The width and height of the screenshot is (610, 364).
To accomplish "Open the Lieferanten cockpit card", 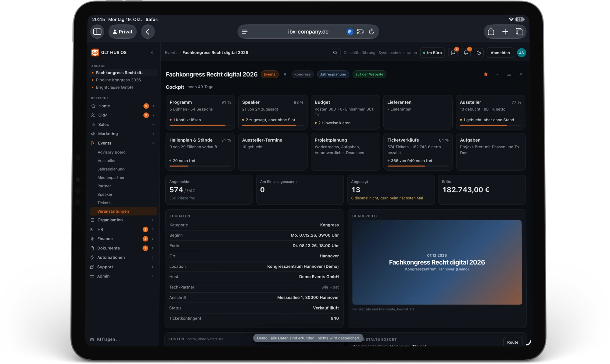I will coord(418,112).
